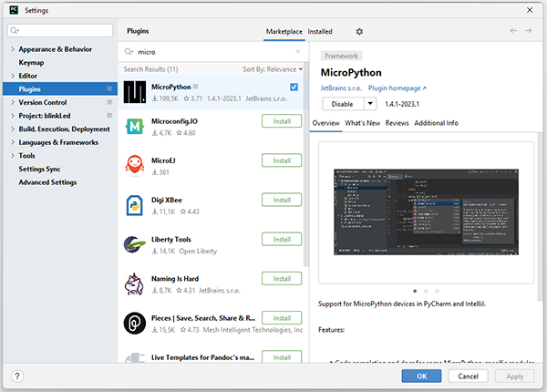Install Live Templates for Pandoc's plugin

282,356
